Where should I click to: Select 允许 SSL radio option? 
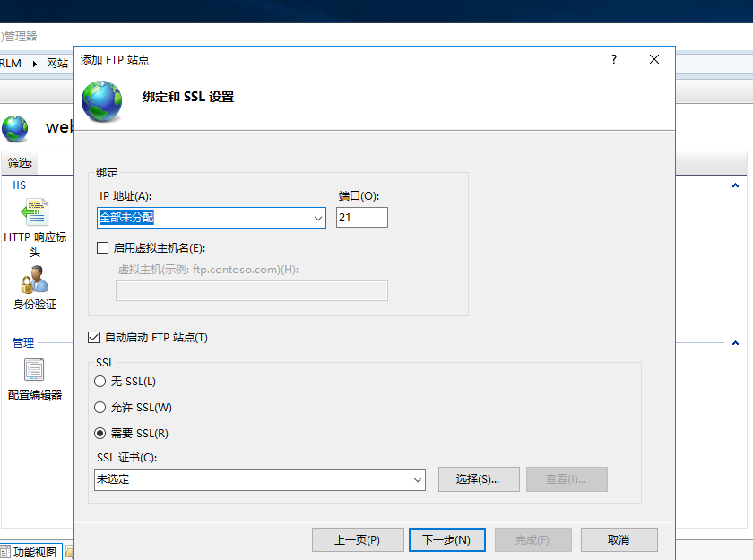click(x=100, y=408)
